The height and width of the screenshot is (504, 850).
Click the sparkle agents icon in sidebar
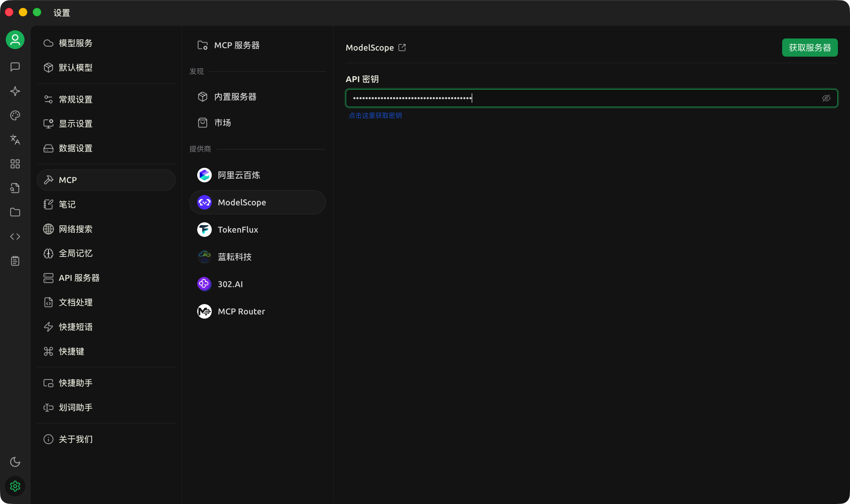pyautogui.click(x=15, y=91)
